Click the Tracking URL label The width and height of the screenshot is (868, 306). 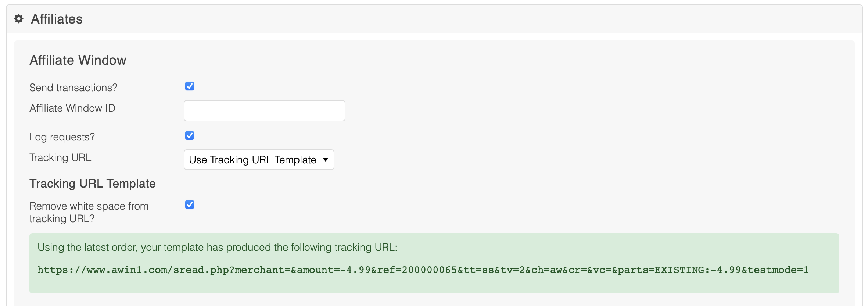point(60,157)
